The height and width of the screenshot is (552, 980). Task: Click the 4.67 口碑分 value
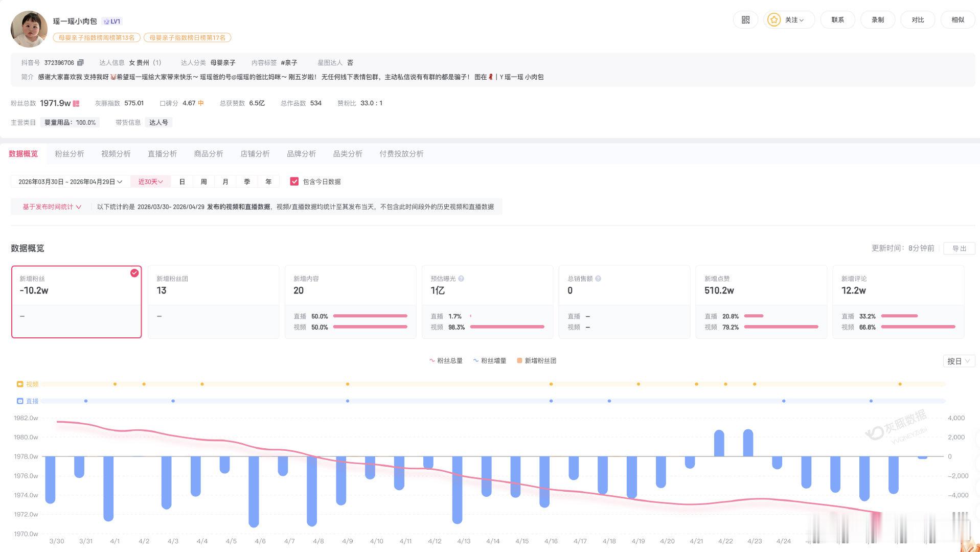tap(189, 103)
